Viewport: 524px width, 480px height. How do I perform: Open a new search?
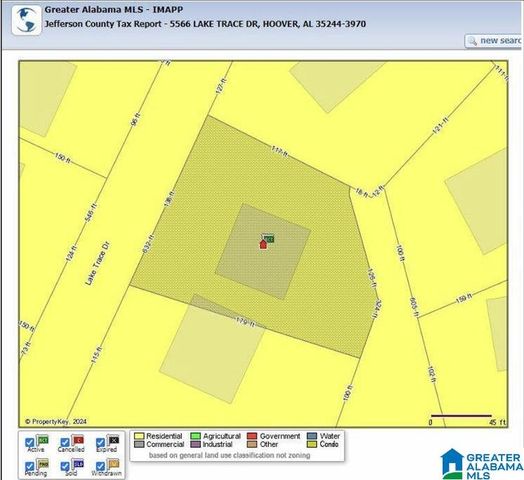493,41
